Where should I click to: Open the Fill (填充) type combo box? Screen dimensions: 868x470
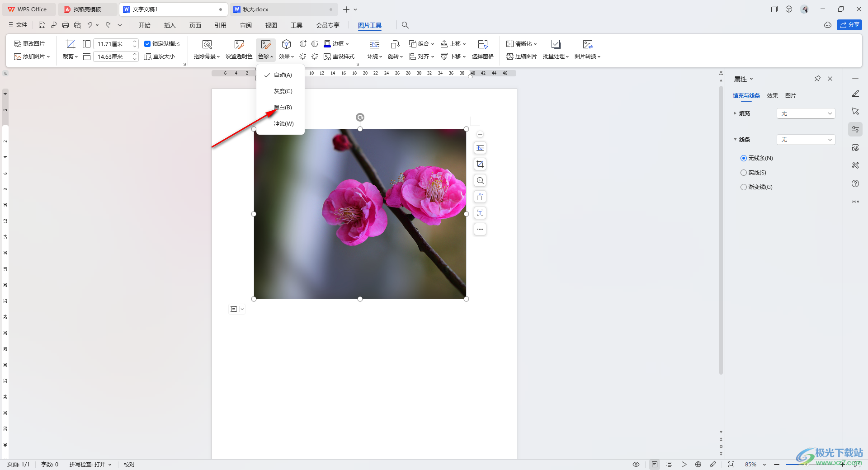[x=806, y=113]
